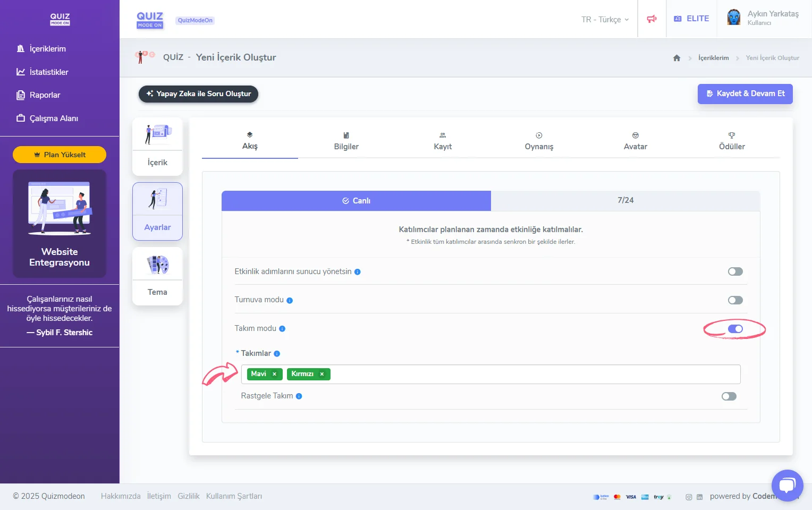Viewport: 812px width, 510px height.
Task: Select the 7/24 mode tab
Action: pyautogui.click(x=625, y=200)
